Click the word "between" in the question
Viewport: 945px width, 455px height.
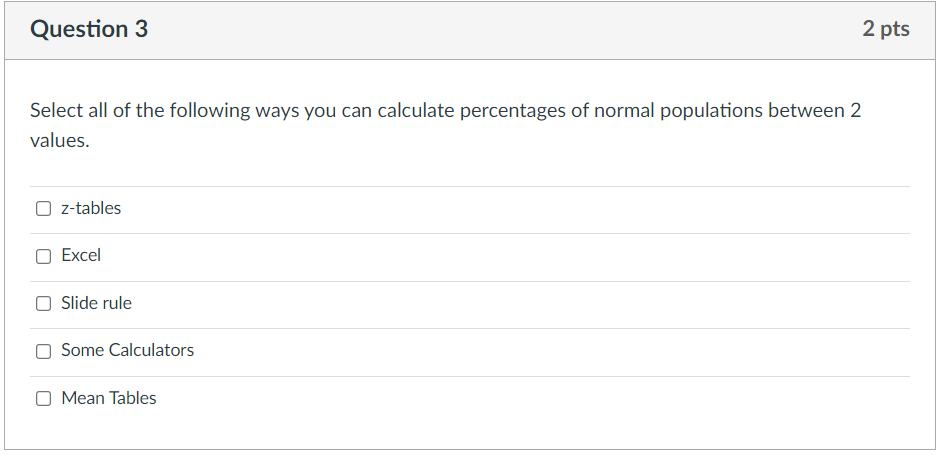[806, 110]
